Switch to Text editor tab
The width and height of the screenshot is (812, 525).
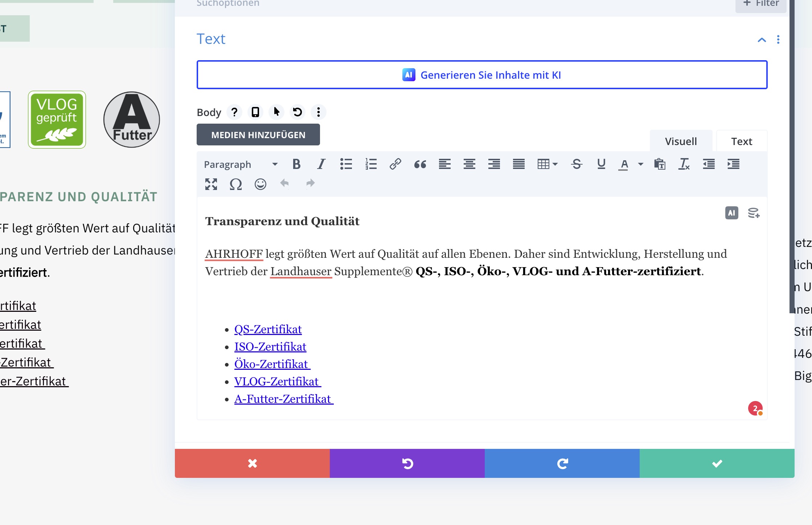tap(742, 141)
